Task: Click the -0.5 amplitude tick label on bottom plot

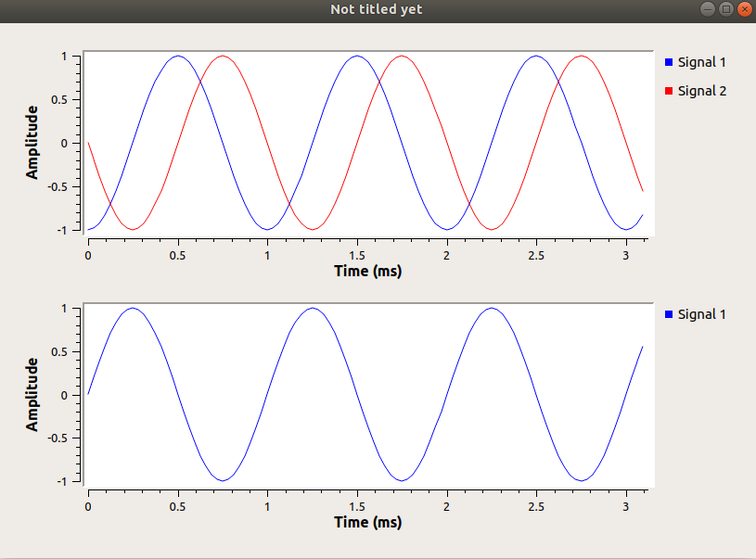Action: click(x=58, y=438)
